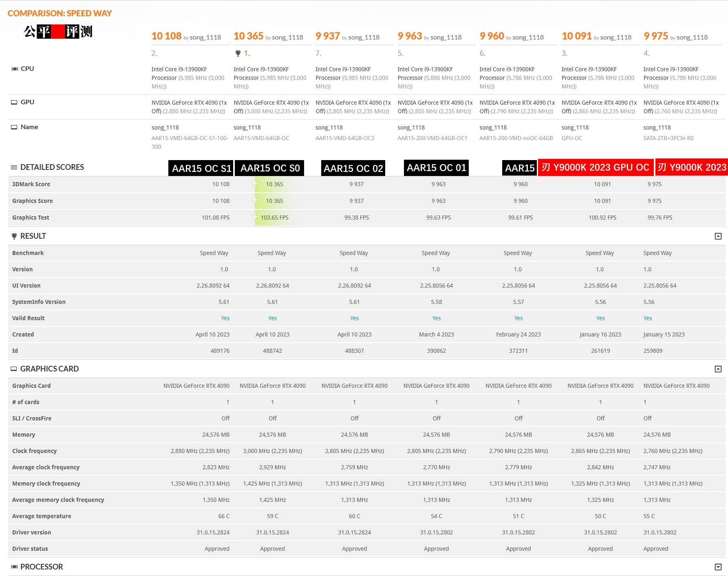Viewport: 728px width, 576px height.
Task: Click the COMPARISON: SPEED WAY heading
Action: (x=60, y=13)
